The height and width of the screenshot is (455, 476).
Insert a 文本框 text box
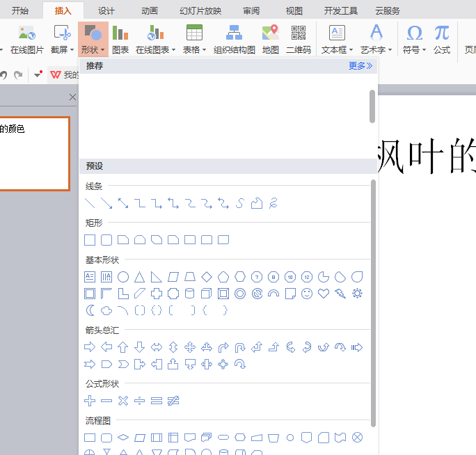click(x=337, y=40)
